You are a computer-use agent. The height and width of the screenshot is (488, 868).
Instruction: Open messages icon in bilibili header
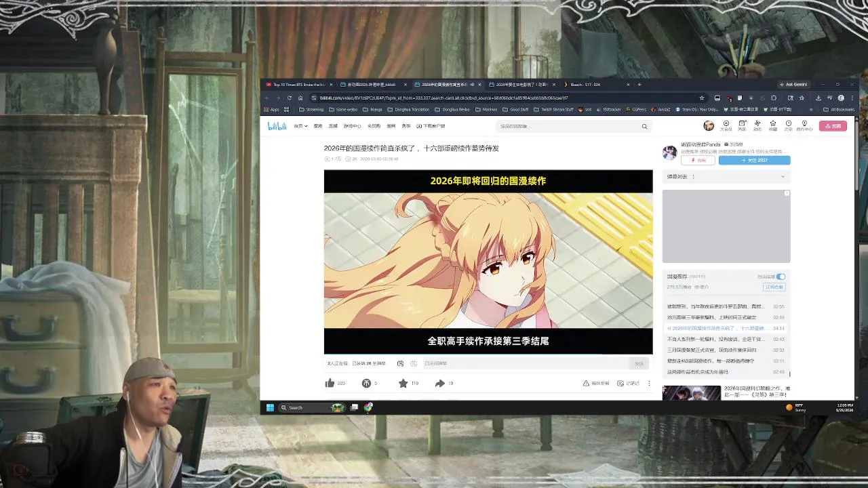pyautogui.click(x=742, y=125)
